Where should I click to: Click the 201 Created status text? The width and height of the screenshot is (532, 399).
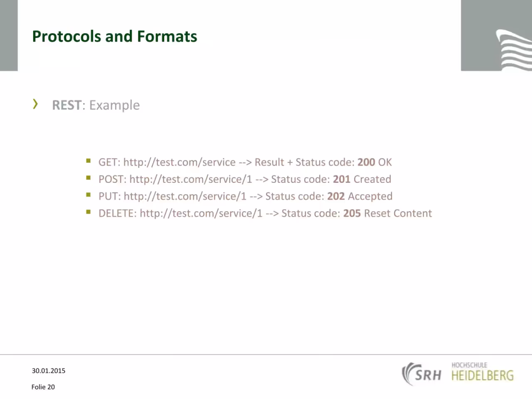[x=362, y=179]
